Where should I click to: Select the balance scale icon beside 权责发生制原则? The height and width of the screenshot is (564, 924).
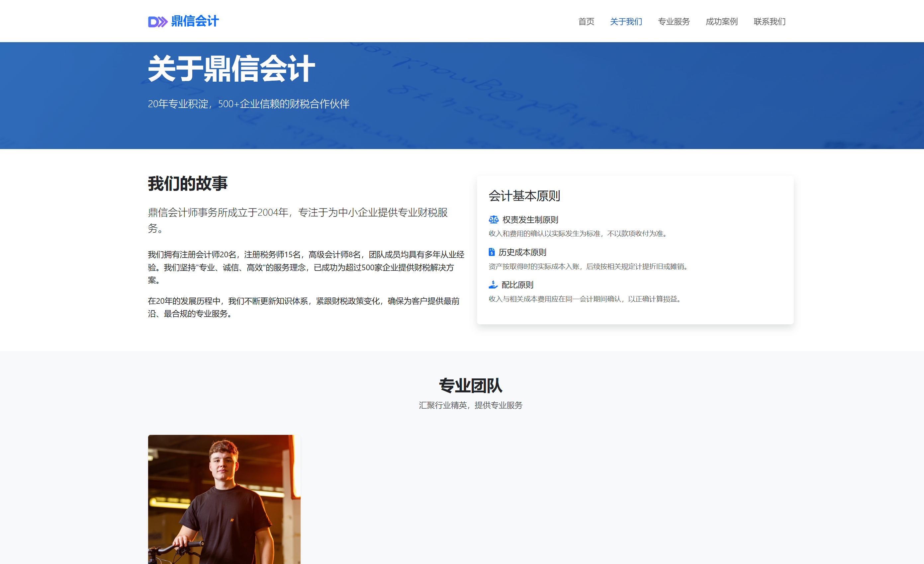pos(493,220)
